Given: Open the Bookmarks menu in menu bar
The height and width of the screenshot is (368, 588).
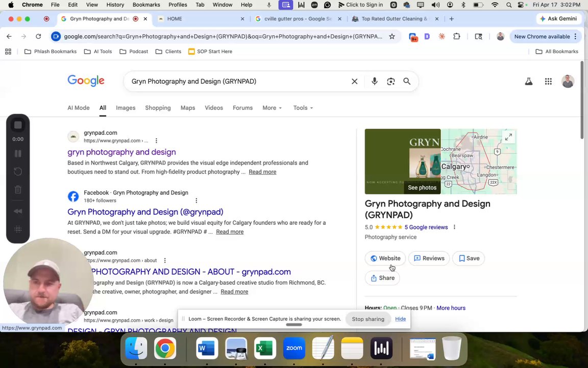Looking at the screenshot, I should point(146,5).
